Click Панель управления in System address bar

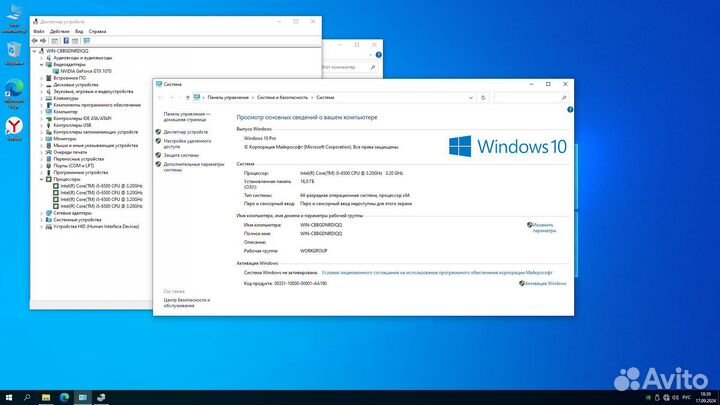[x=228, y=97]
